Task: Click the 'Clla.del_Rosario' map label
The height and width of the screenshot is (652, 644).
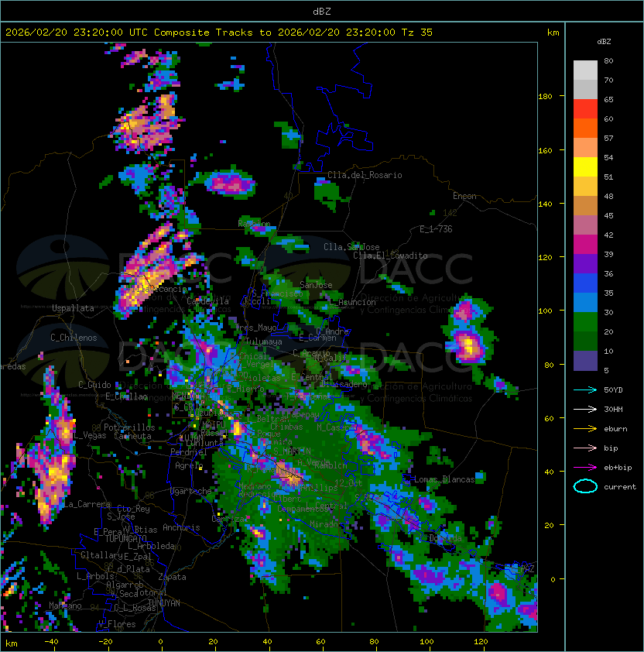Action: (x=365, y=175)
